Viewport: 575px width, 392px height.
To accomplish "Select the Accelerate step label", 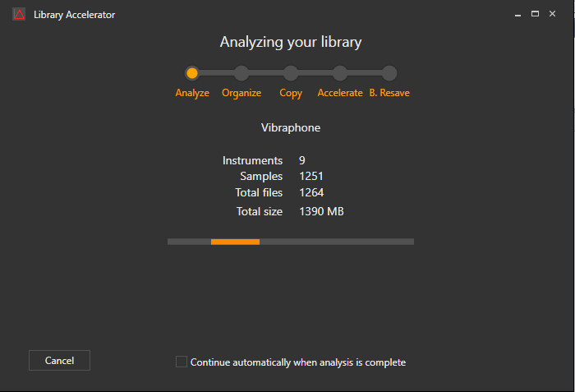I will 340,93.
